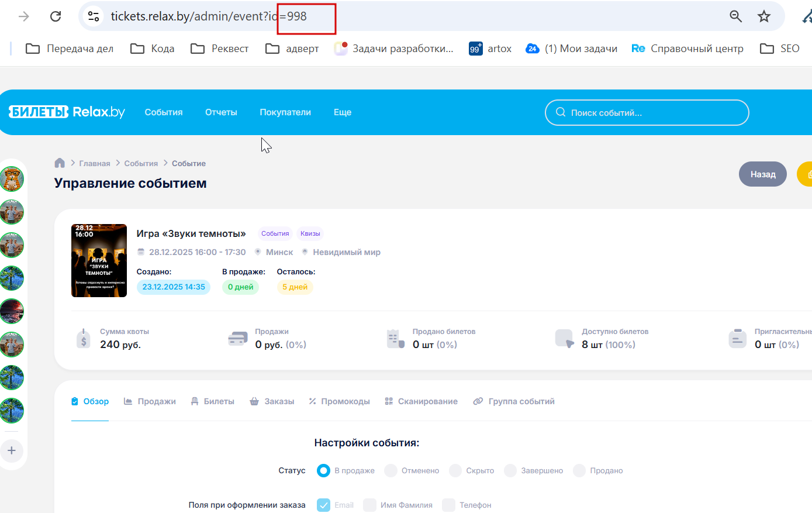Screen dimensions: 812x513
Task: Switch to the Группа событий tab
Action: (x=514, y=401)
